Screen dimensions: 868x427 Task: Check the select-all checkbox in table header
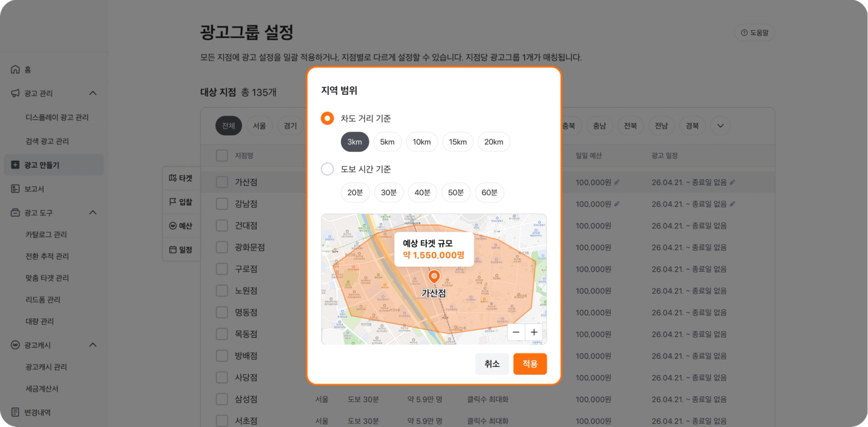click(222, 155)
